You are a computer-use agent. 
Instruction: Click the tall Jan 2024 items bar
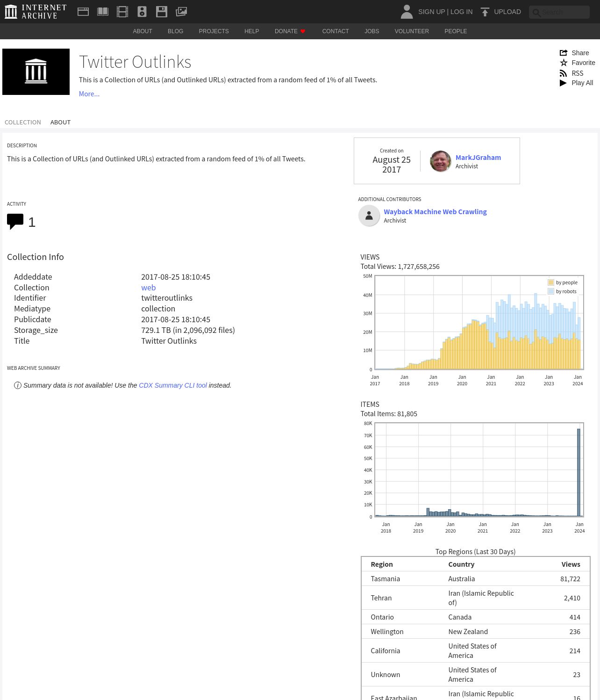(x=579, y=472)
